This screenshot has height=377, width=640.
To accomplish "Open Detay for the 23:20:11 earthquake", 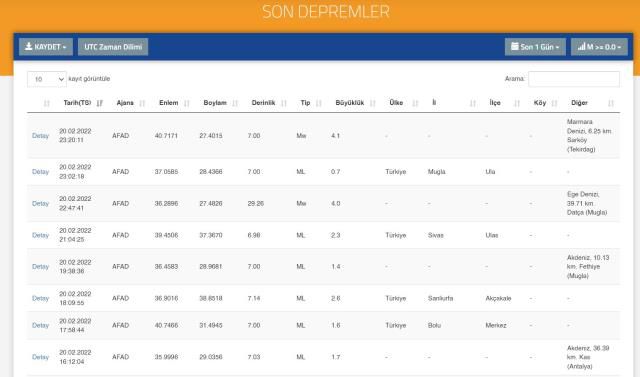I will tap(40, 135).
